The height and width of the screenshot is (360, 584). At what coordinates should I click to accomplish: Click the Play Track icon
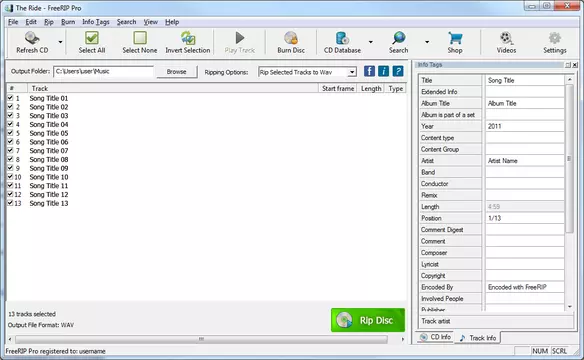(239, 38)
